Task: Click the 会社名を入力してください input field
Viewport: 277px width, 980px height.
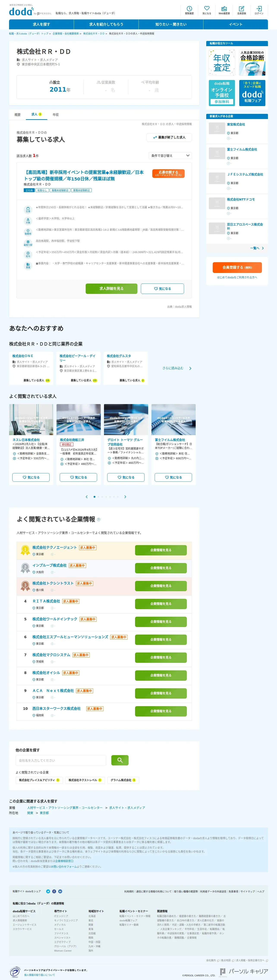Action: [x=61, y=760]
